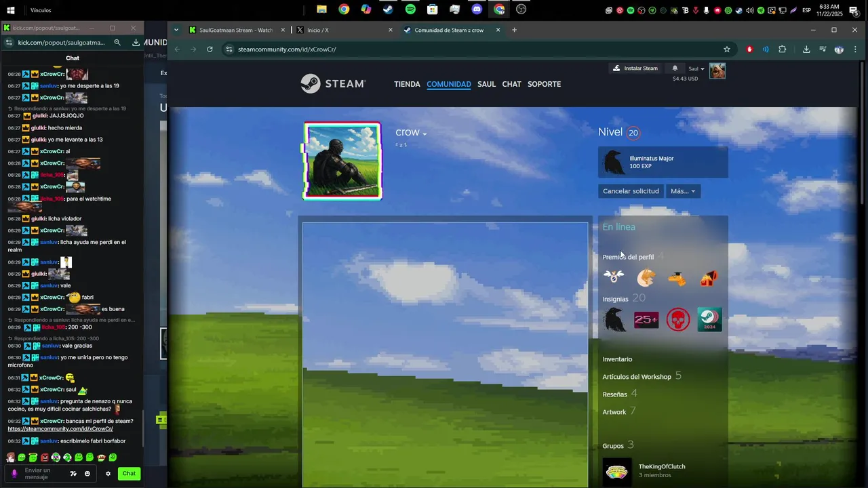
Task: Open the Artwork link
Action: coord(614,412)
